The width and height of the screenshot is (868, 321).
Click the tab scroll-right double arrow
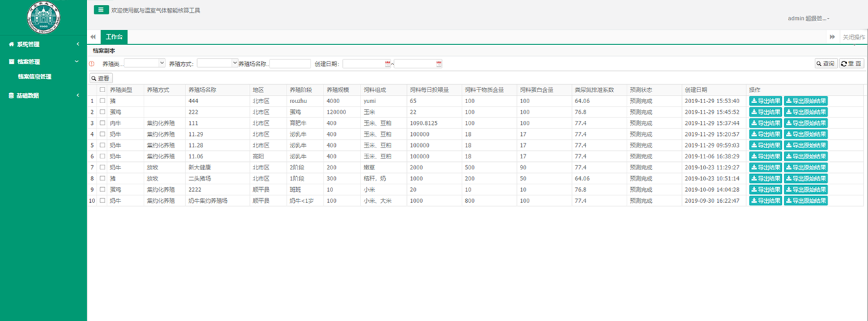[x=832, y=37]
